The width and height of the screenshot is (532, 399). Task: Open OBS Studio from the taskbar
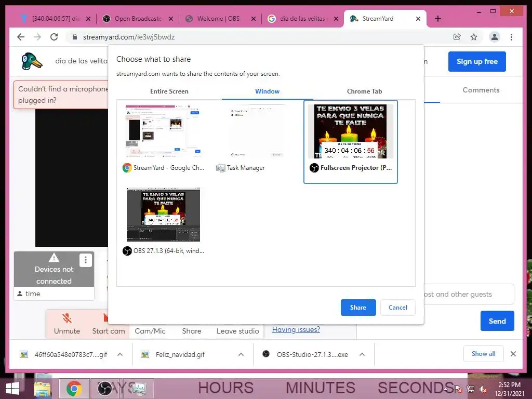point(105,389)
